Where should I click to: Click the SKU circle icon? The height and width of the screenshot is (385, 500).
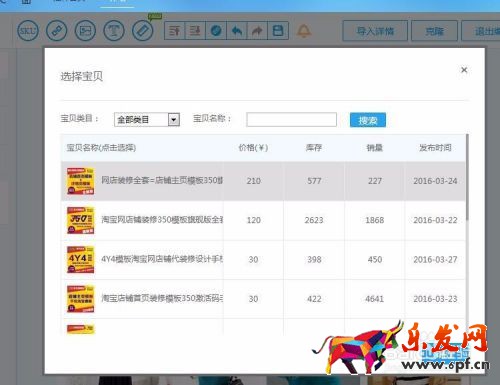coord(28,31)
